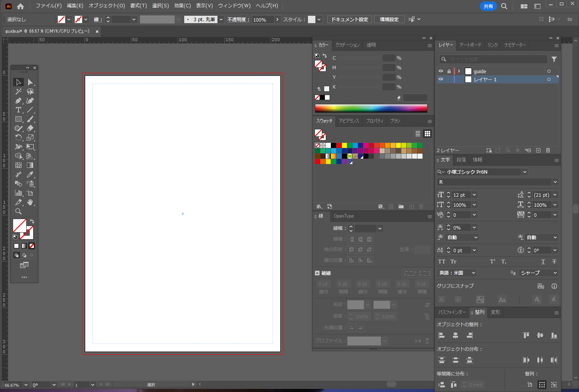Select the Hand tool
Viewport: 579px width, 392px height.
pos(30,202)
